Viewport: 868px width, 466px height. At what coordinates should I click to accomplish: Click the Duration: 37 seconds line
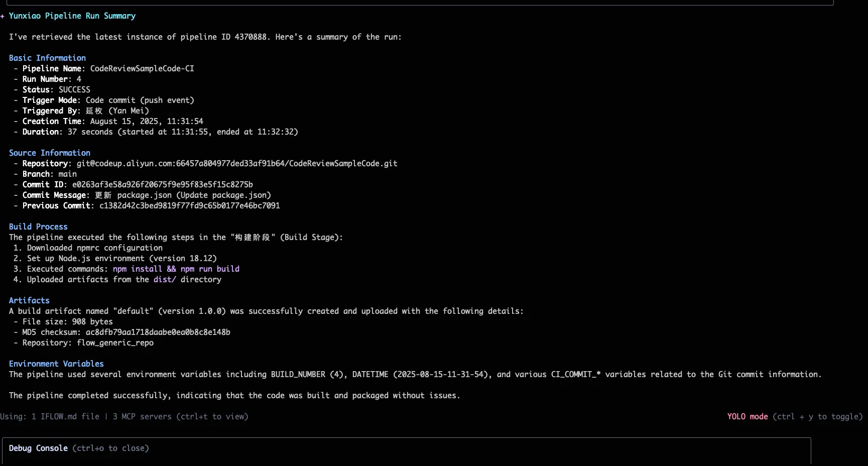click(x=156, y=132)
